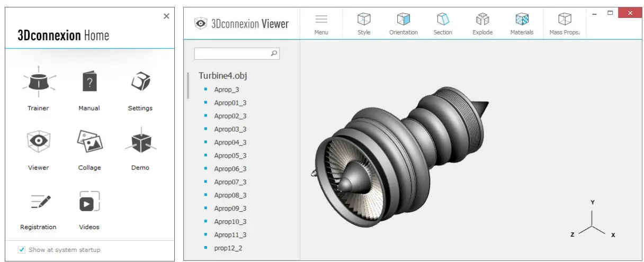The width and height of the screenshot is (644, 262).
Task: Open the Viewer hamburger Menu
Action: pos(321,24)
